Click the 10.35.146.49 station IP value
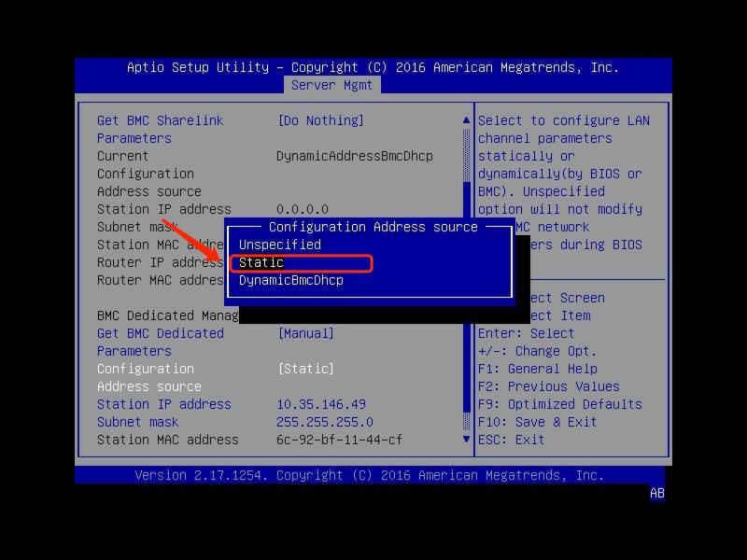The width and height of the screenshot is (747, 560). click(320, 404)
